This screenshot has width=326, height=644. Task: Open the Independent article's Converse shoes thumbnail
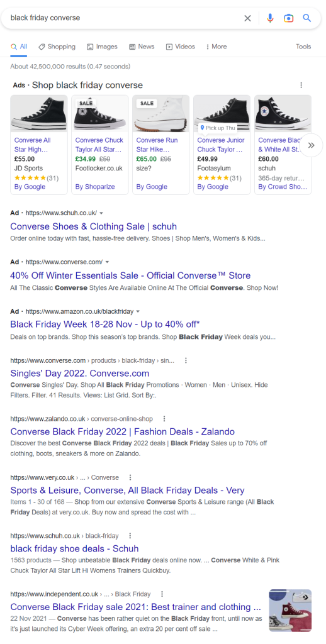[290, 611]
